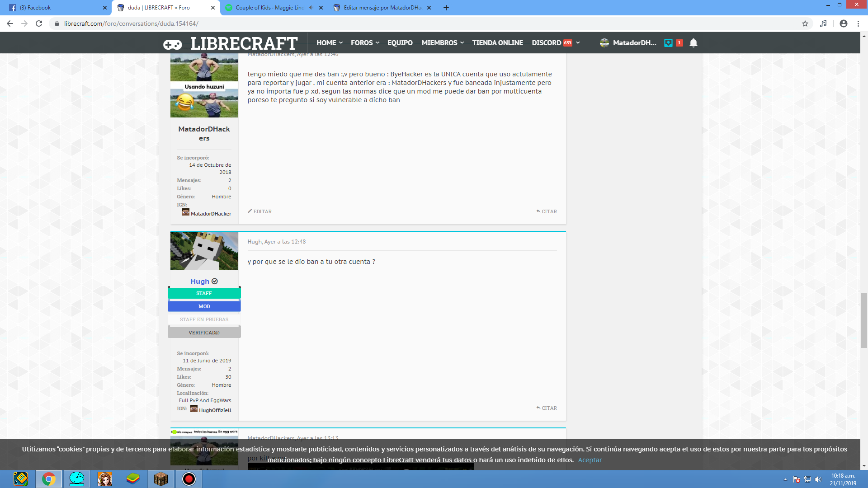Open MatadorDHackers avatar meme image

204,85
